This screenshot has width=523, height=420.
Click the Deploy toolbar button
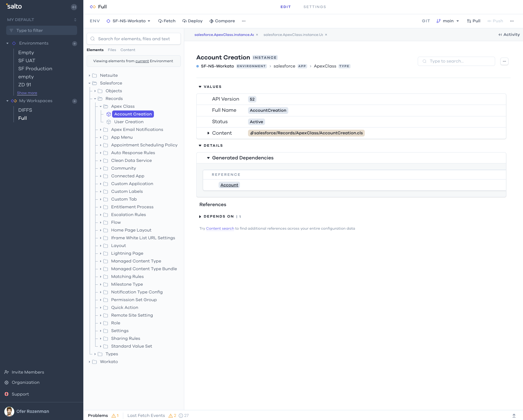pyautogui.click(x=193, y=21)
